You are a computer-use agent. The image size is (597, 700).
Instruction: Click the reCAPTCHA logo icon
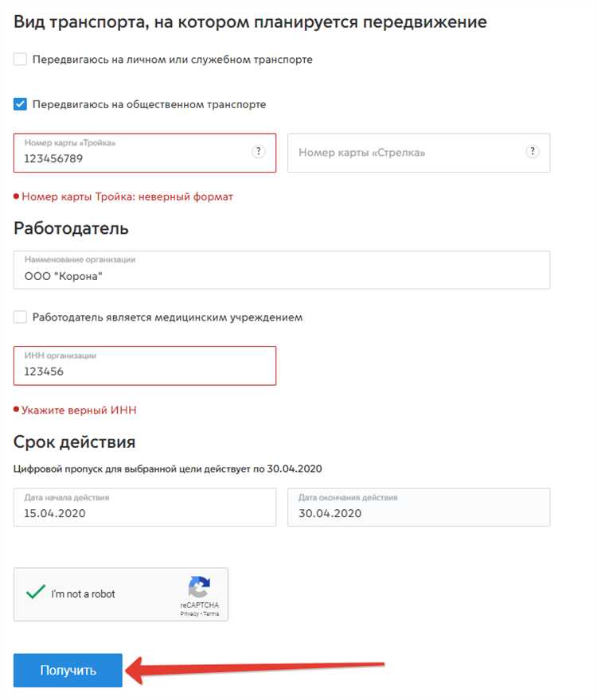(199, 585)
